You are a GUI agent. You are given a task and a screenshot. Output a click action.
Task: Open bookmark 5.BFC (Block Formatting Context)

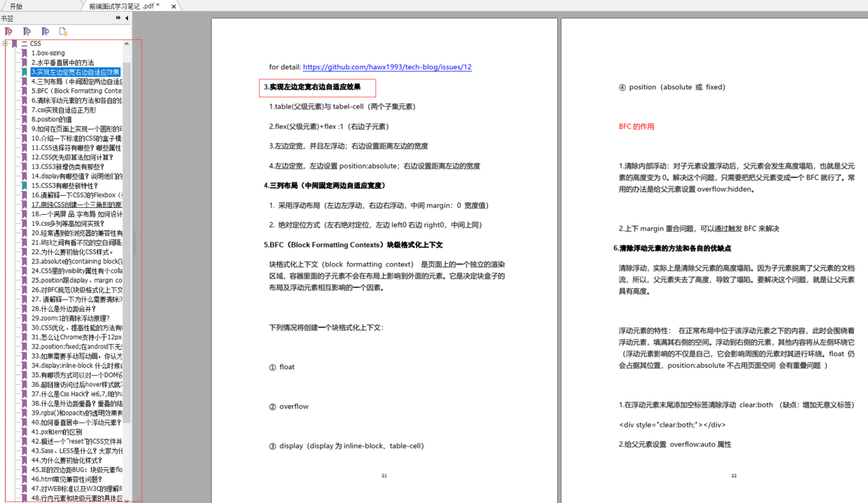click(x=76, y=91)
